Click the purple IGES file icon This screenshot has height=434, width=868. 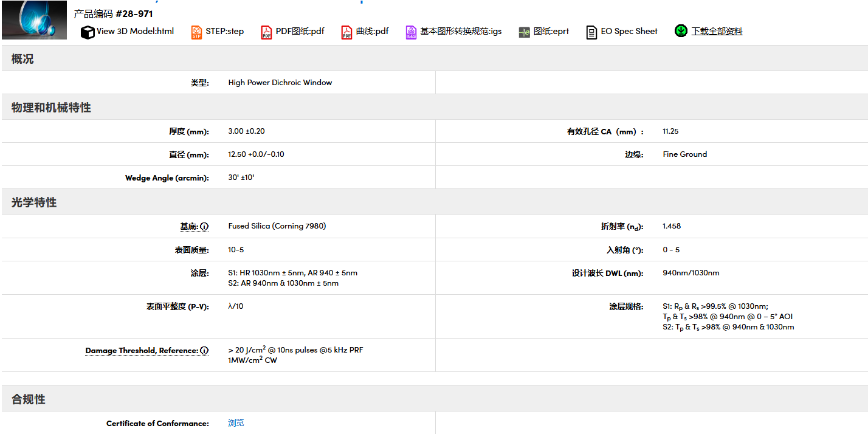412,32
